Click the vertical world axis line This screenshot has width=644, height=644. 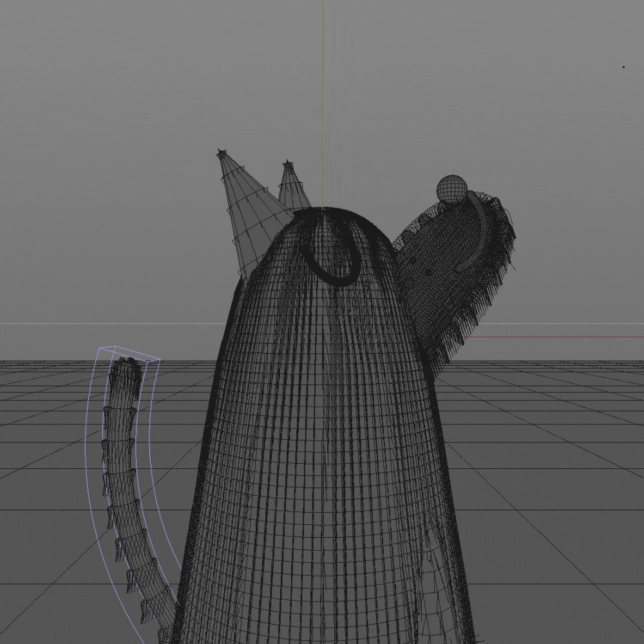coord(323,97)
